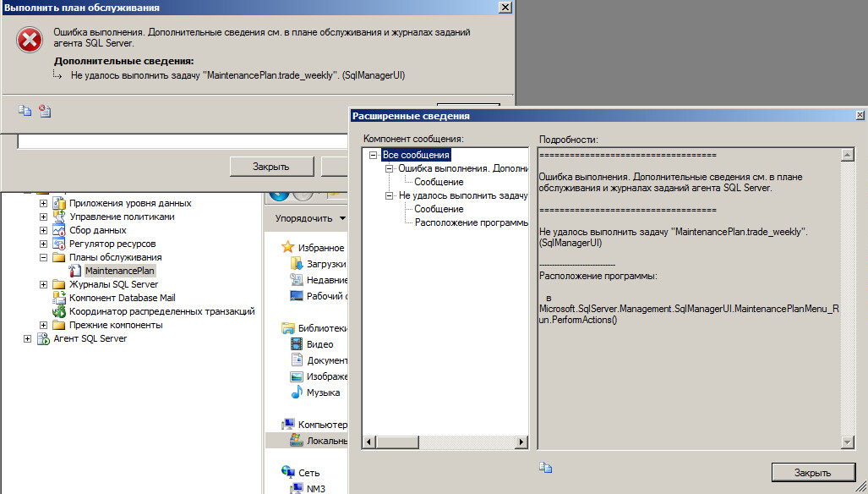
Task: Expand Журналы SQL Server node
Action: (x=43, y=285)
